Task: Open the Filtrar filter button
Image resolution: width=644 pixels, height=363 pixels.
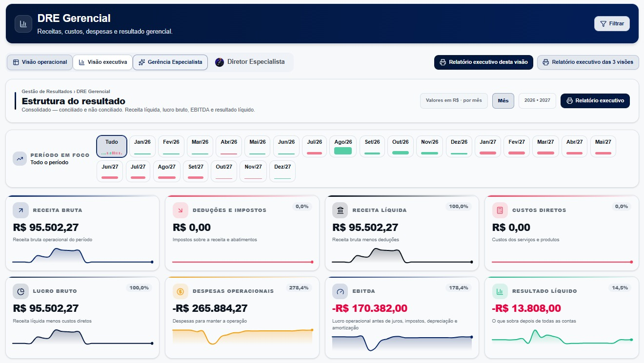Action: pos(612,23)
